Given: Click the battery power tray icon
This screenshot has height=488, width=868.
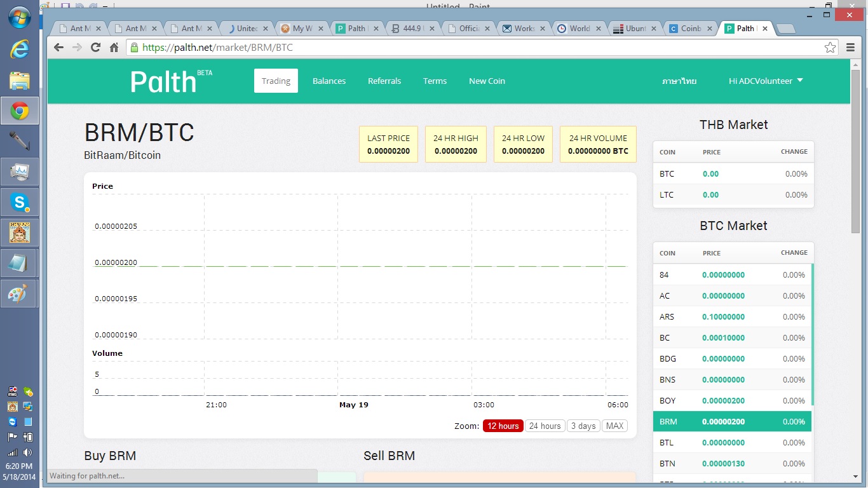Looking at the screenshot, I should tap(27, 437).
